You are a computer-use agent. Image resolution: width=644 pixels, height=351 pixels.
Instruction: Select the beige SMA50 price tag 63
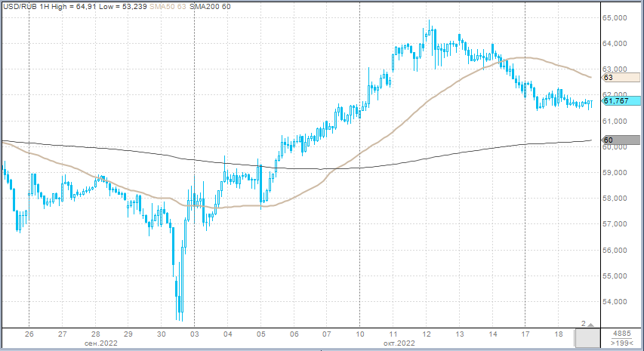pos(621,77)
